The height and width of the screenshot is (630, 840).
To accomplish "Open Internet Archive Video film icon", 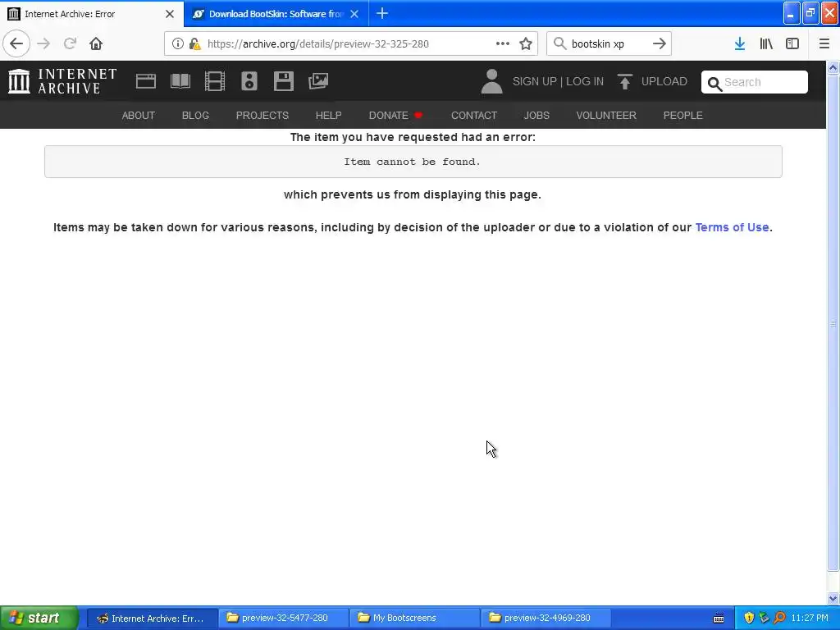I will pos(215,81).
